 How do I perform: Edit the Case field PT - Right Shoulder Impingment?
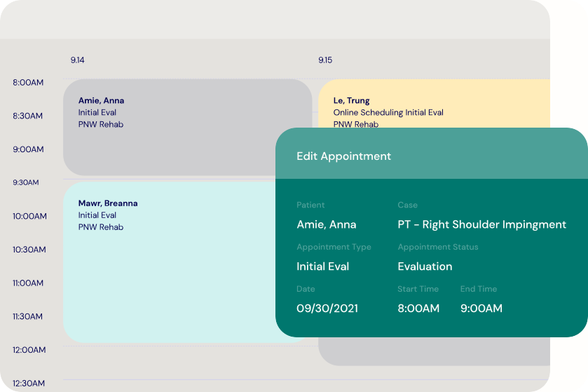[482, 224]
